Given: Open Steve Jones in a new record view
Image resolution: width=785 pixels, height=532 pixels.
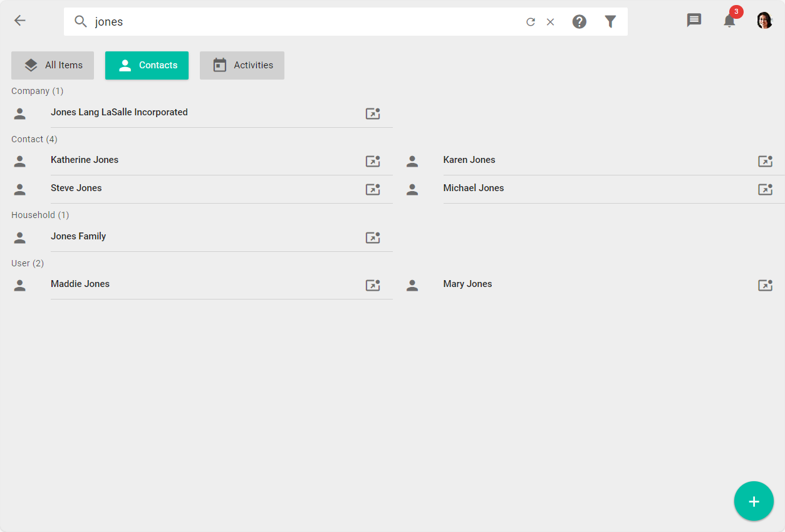Looking at the screenshot, I should tap(373, 189).
